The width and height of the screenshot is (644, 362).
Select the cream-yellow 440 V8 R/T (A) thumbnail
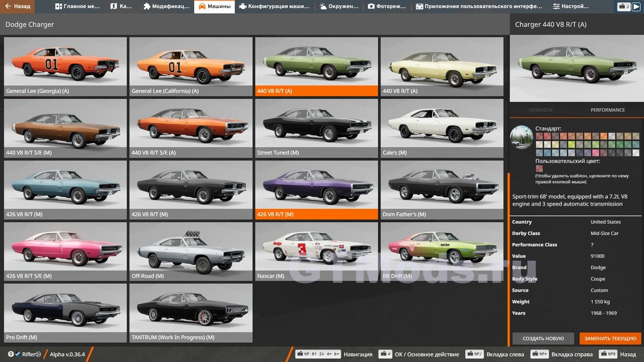click(x=442, y=66)
